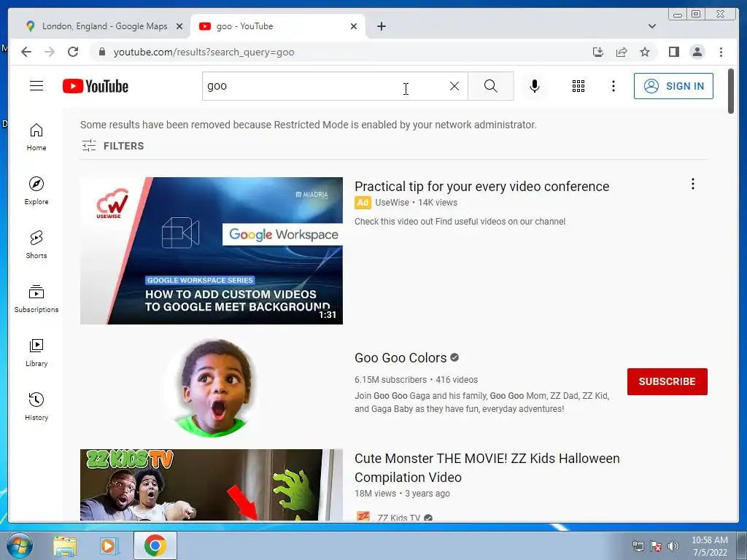Open Library in the sidebar
The width and height of the screenshot is (747, 560).
(x=36, y=352)
